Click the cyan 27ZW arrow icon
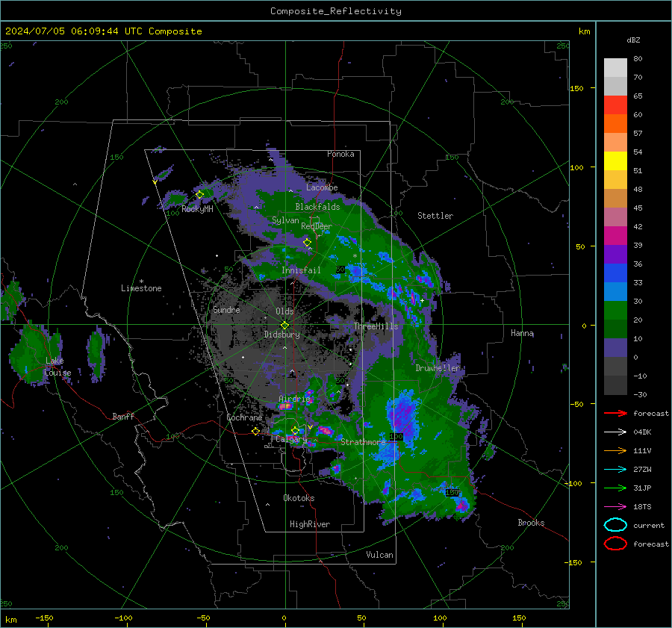 tap(615, 470)
